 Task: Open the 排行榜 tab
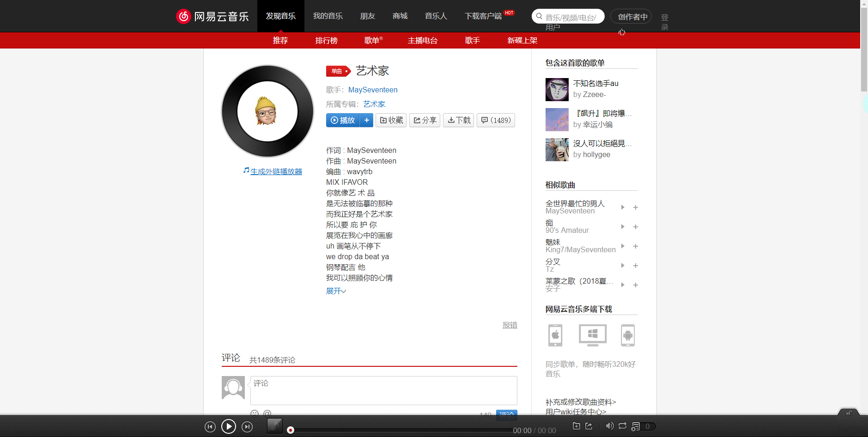(326, 41)
